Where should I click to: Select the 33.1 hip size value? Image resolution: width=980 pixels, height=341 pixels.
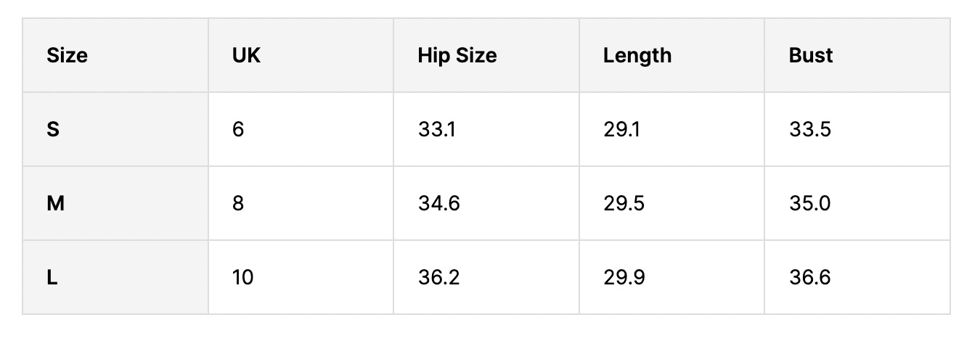[437, 130]
